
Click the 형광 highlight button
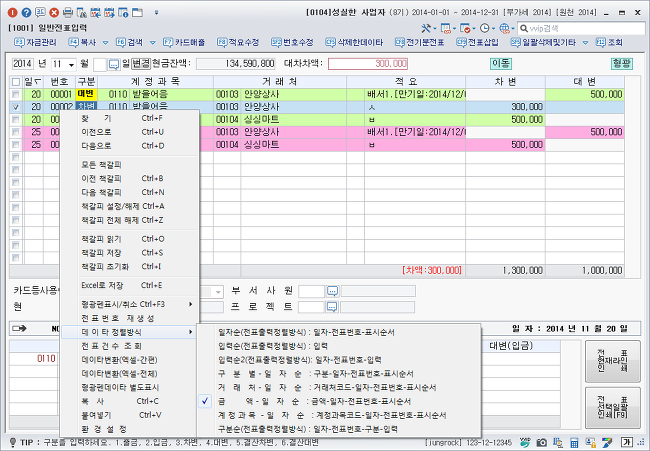click(x=622, y=63)
